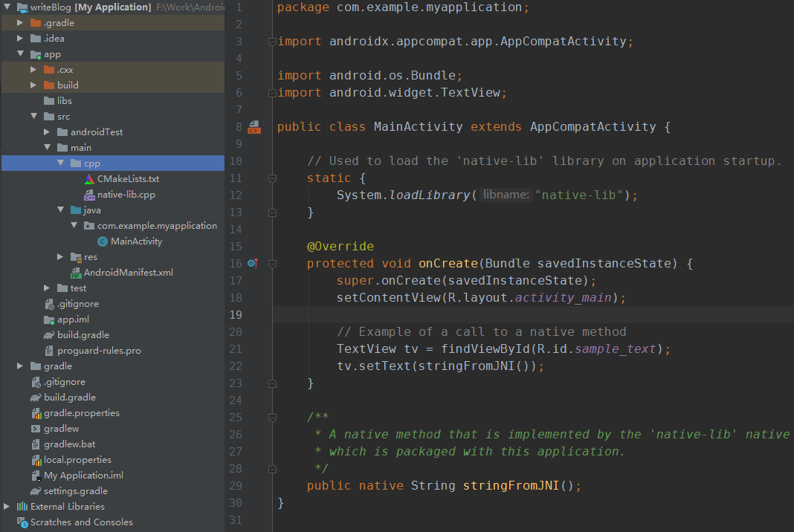This screenshot has height=532, width=794.
Task: Expand the .gradle folder
Action: pyautogui.click(x=20, y=23)
